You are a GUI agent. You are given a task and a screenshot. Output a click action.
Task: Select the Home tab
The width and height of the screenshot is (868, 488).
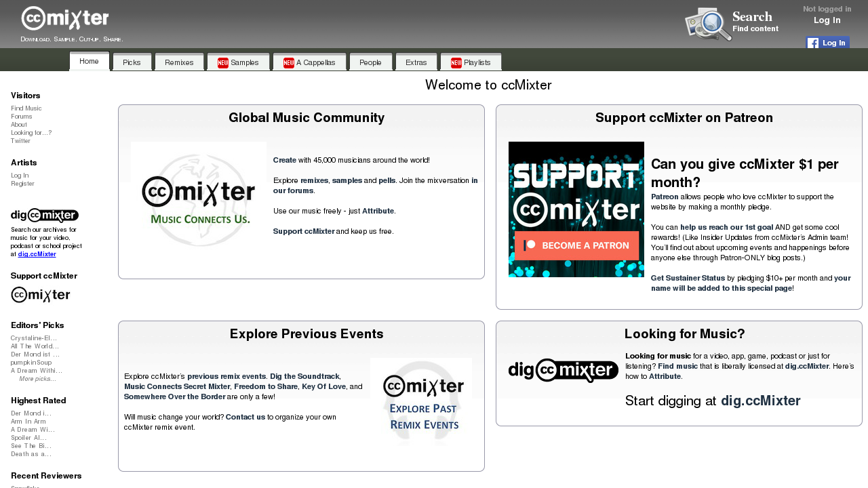(89, 62)
